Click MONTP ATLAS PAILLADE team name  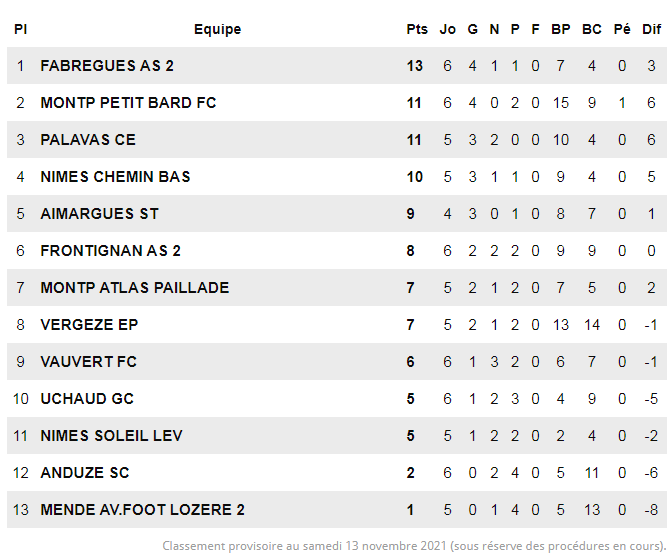coord(134,288)
